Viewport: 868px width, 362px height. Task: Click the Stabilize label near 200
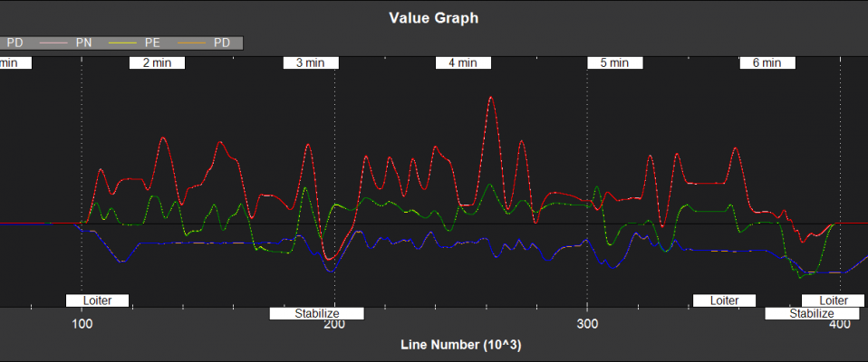(x=316, y=314)
